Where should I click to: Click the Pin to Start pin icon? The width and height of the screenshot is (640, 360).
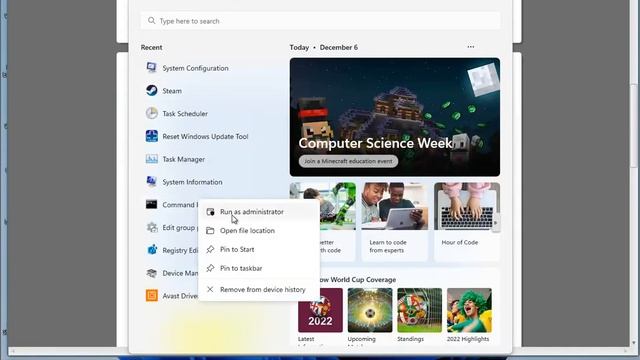(x=210, y=249)
